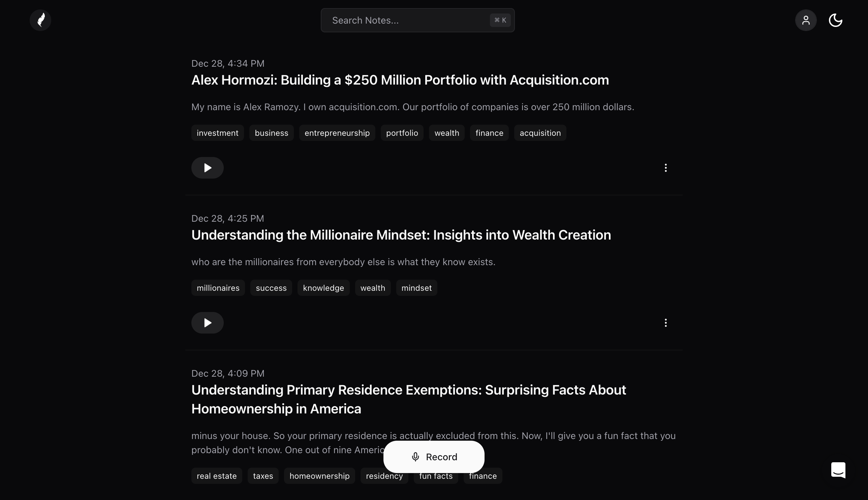
Task: Click the microphone icon in Record button
Action: [x=415, y=457]
